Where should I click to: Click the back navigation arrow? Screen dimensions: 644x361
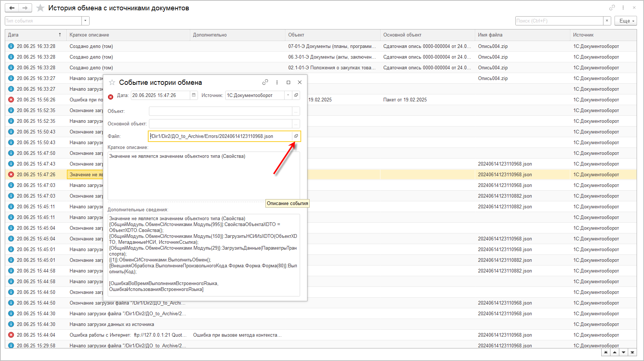[12, 8]
